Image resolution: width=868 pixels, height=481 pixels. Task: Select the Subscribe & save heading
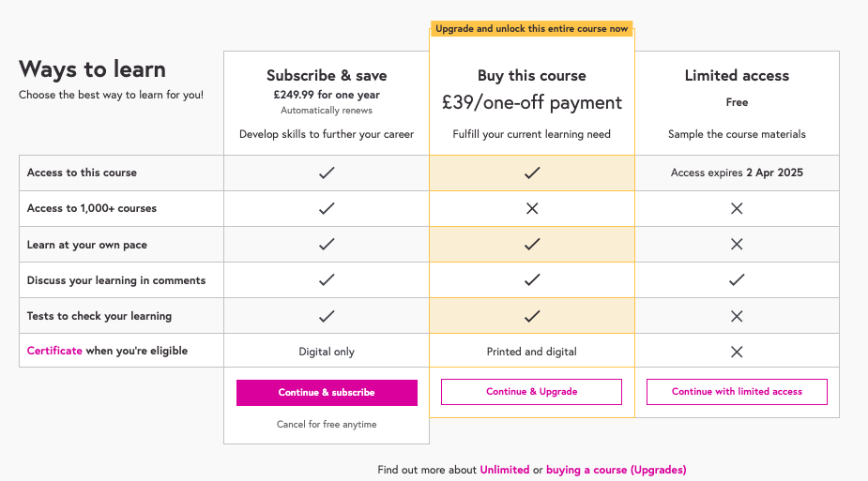click(x=327, y=76)
